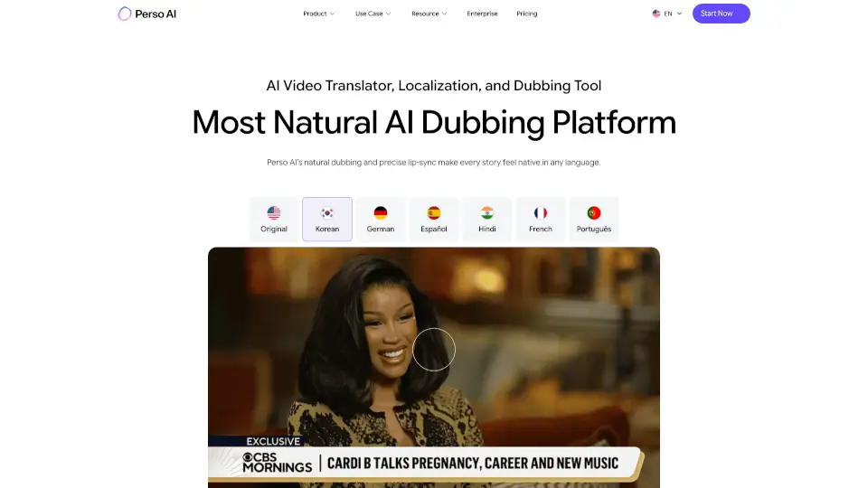Open the EN language dropdown chevron
The width and height of the screenshot is (868, 488).
click(679, 14)
